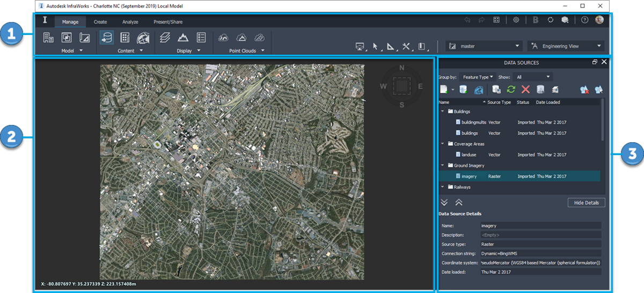This screenshot has width=644, height=293.
Task: Open application settings gear icon
Action: [516, 20]
